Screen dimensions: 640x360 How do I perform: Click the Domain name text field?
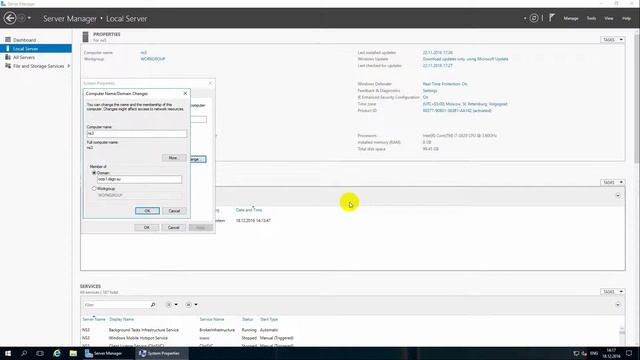[x=139, y=179]
